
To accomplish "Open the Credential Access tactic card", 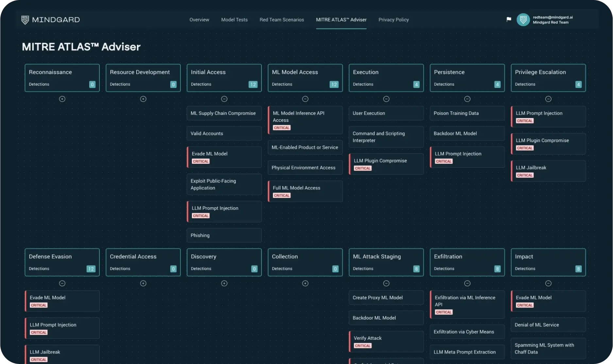I will (x=143, y=262).
